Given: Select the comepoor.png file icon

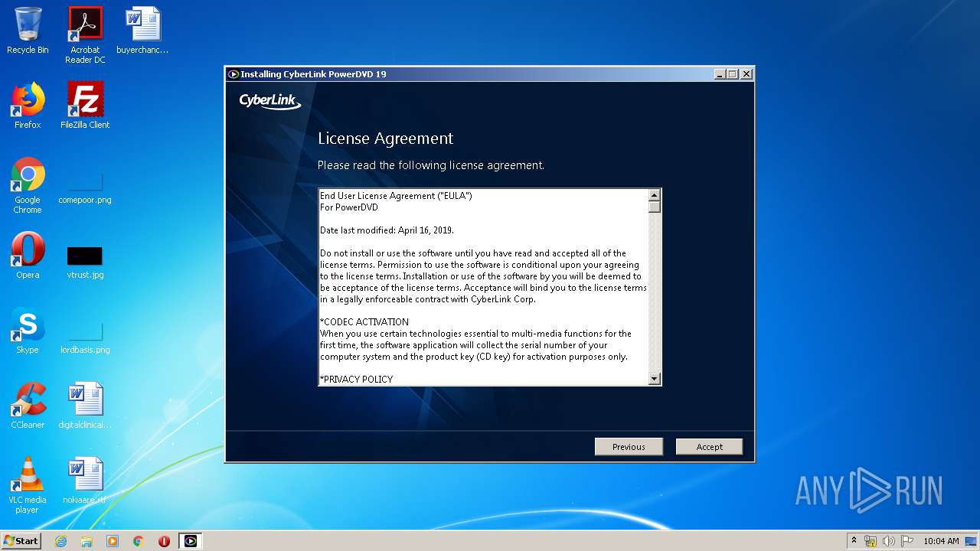Looking at the screenshot, I should point(85,188).
